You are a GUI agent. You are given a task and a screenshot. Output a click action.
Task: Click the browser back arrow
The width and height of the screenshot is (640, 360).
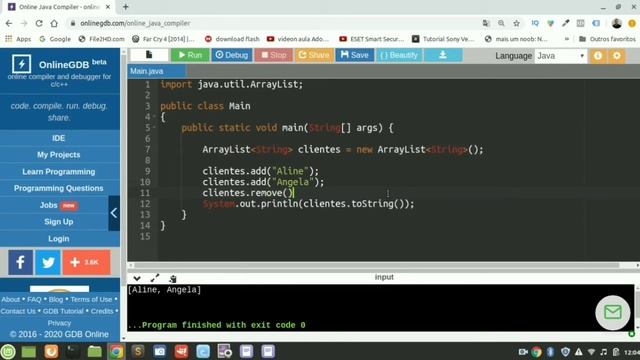[9, 23]
